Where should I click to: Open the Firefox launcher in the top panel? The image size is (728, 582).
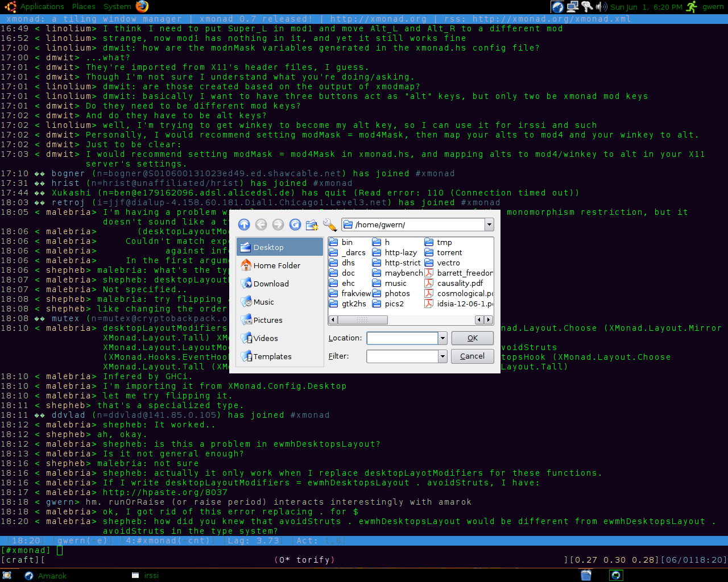coord(142,6)
